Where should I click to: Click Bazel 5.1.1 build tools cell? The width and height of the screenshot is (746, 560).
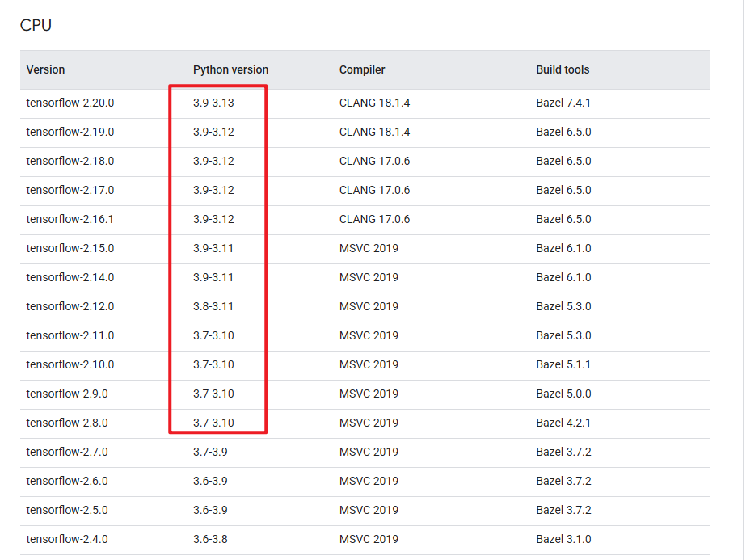pyautogui.click(x=563, y=364)
